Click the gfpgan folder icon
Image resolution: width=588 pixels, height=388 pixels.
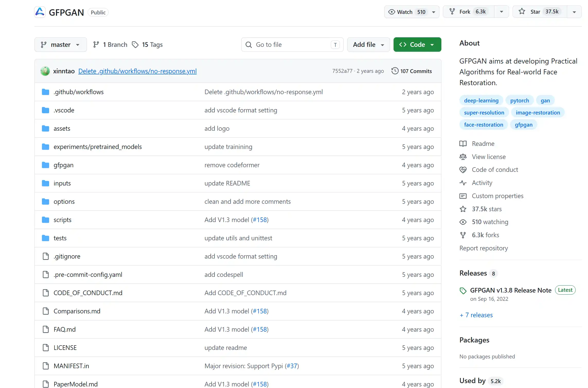pyautogui.click(x=46, y=165)
